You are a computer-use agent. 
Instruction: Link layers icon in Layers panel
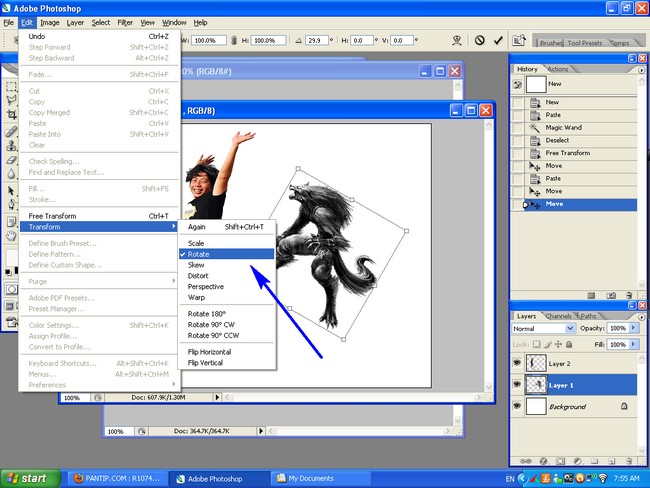526,461
